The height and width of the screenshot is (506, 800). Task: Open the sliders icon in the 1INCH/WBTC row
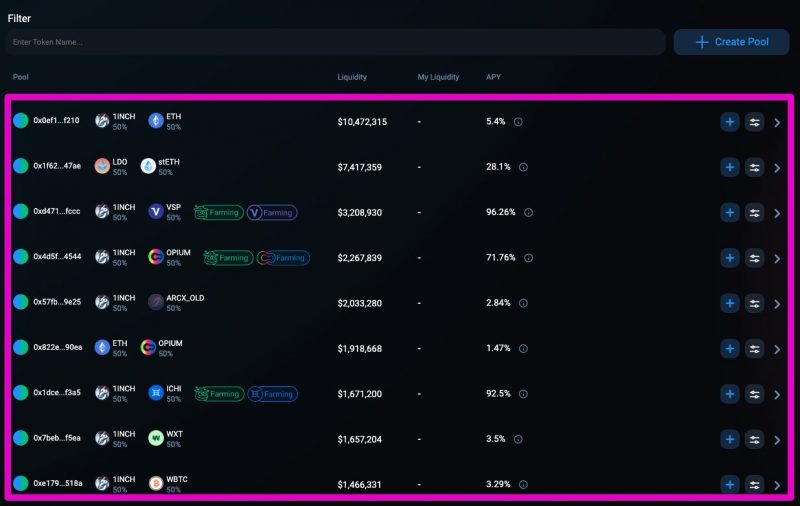[754, 485]
